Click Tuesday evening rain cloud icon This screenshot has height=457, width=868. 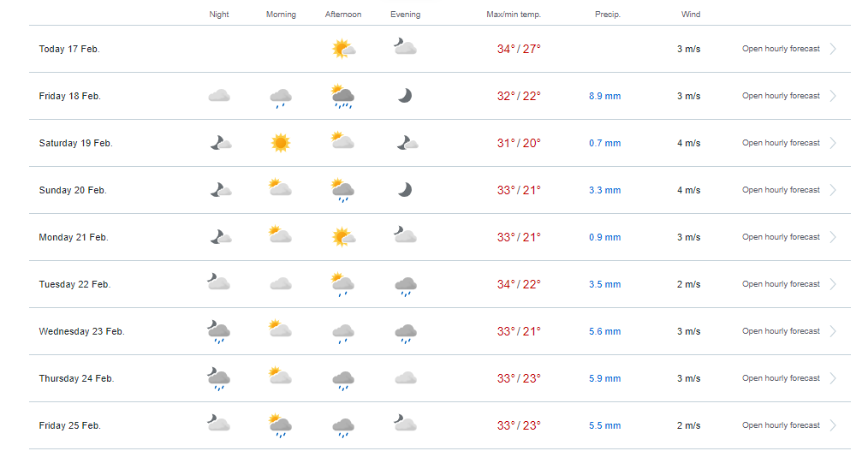[406, 287]
